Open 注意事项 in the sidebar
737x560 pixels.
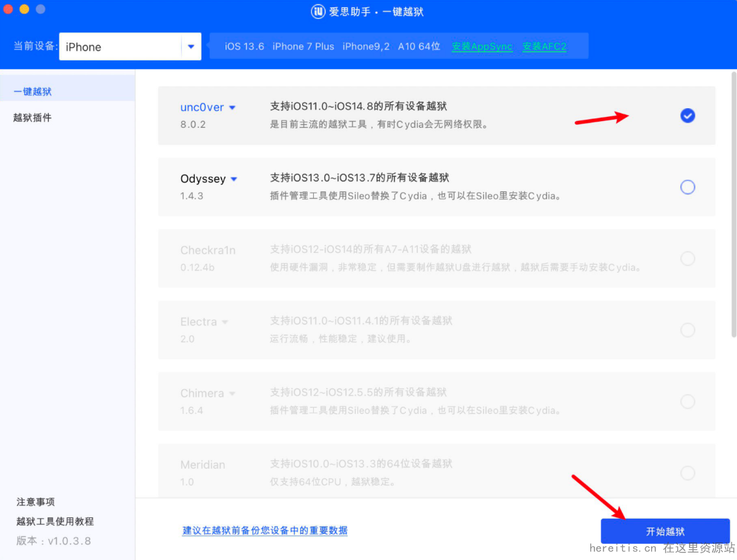36,502
